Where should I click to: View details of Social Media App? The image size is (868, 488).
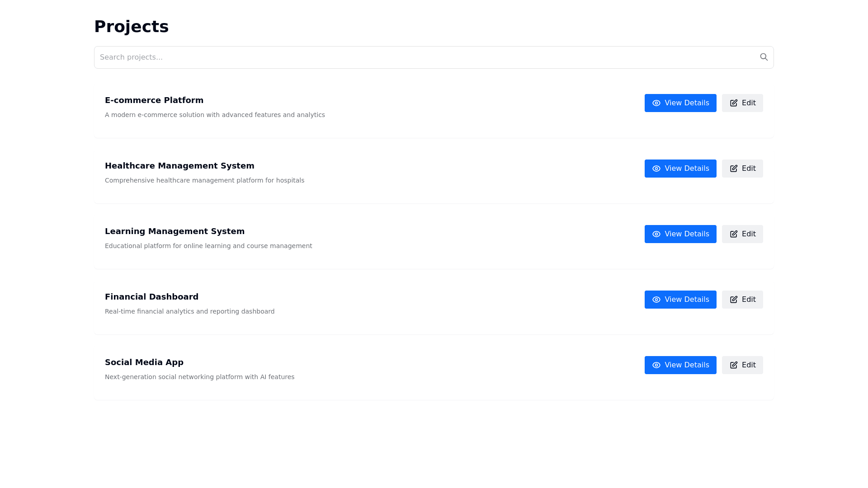pyautogui.click(x=680, y=365)
